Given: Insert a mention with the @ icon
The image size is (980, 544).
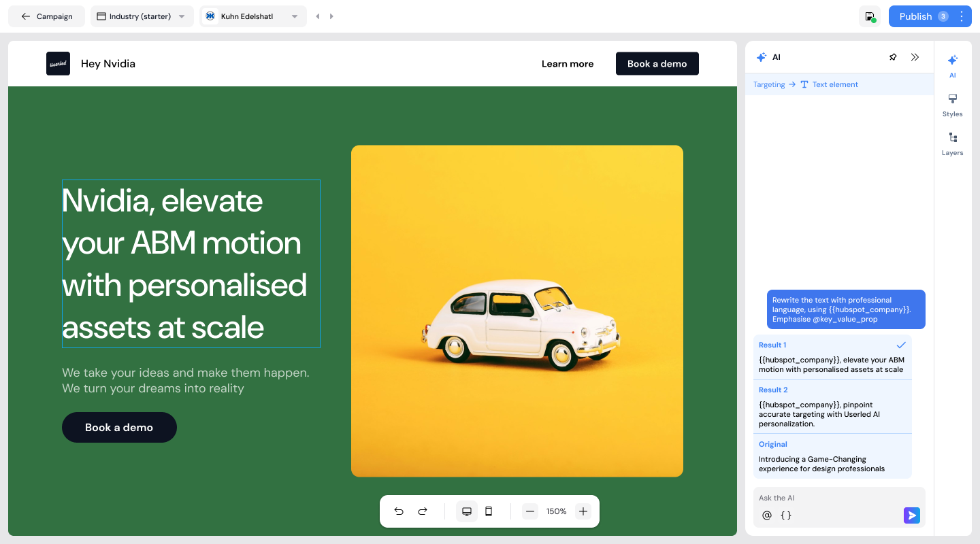Looking at the screenshot, I should [x=767, y=515].
